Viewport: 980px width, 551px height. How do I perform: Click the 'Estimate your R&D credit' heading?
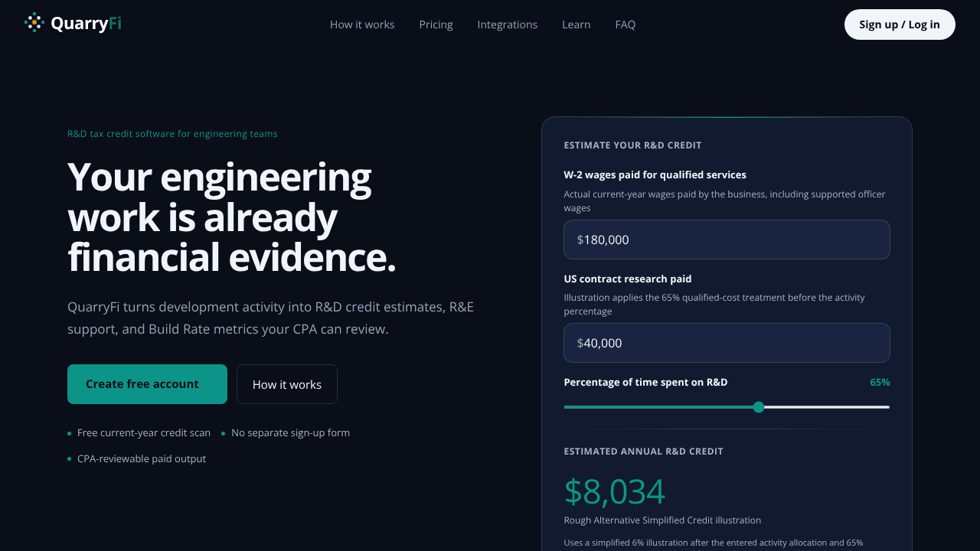pyautogui.click(x=632, y=145)
